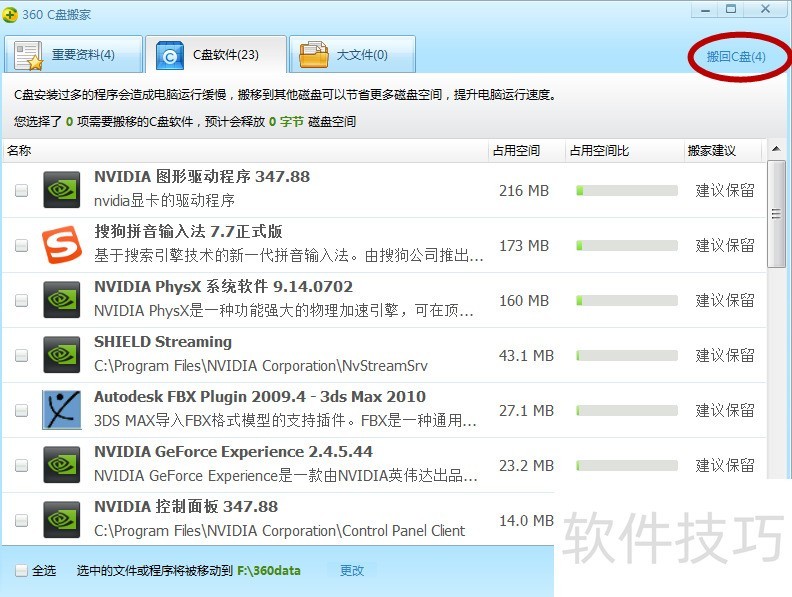
Task: Click 建议保留 in the Autodesk FBX row
Action: point(725,410)
